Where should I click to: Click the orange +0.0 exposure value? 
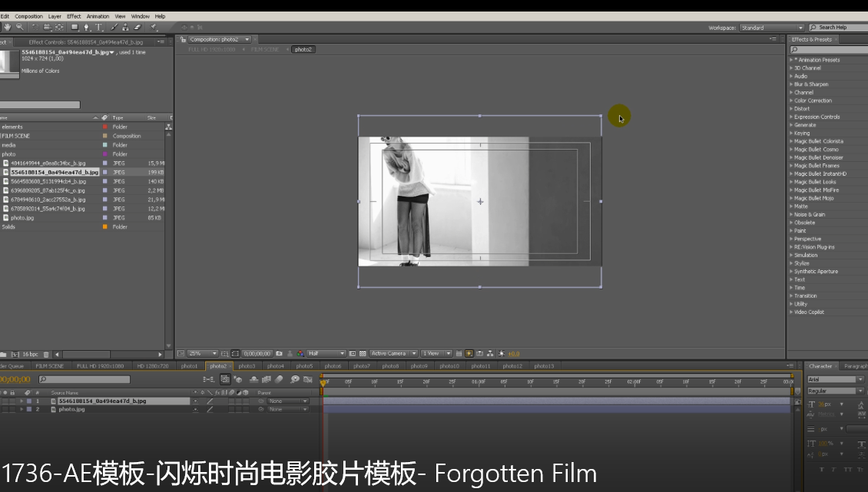point(514,354)
